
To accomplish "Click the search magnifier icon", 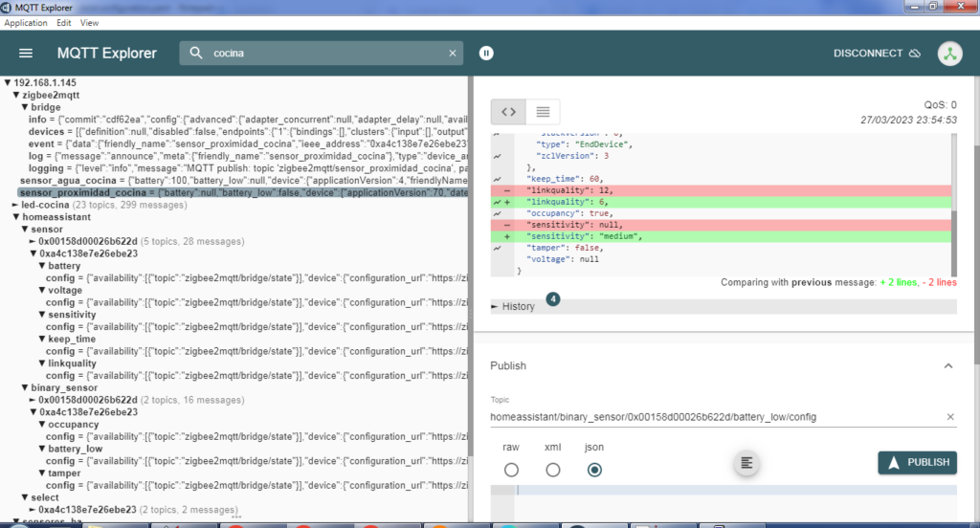I will tap(196, 54).
